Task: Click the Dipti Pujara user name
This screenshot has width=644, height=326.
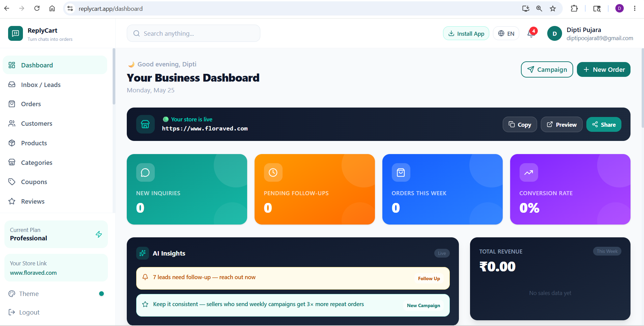Action: click(x=584, y=30)
